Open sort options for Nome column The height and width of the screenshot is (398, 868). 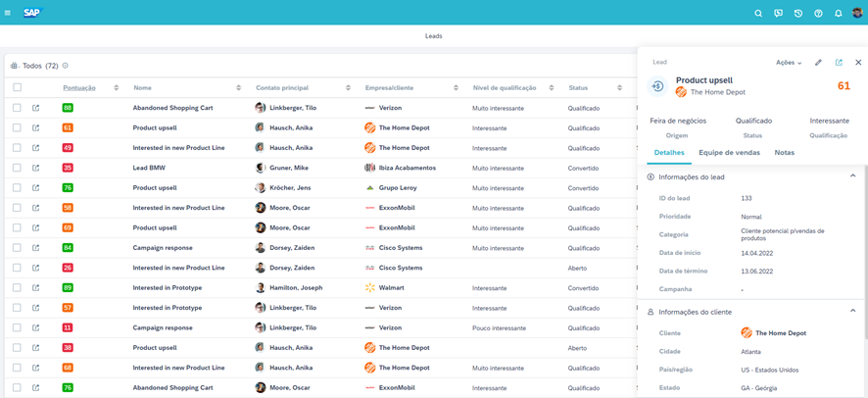tap(239, 87)
